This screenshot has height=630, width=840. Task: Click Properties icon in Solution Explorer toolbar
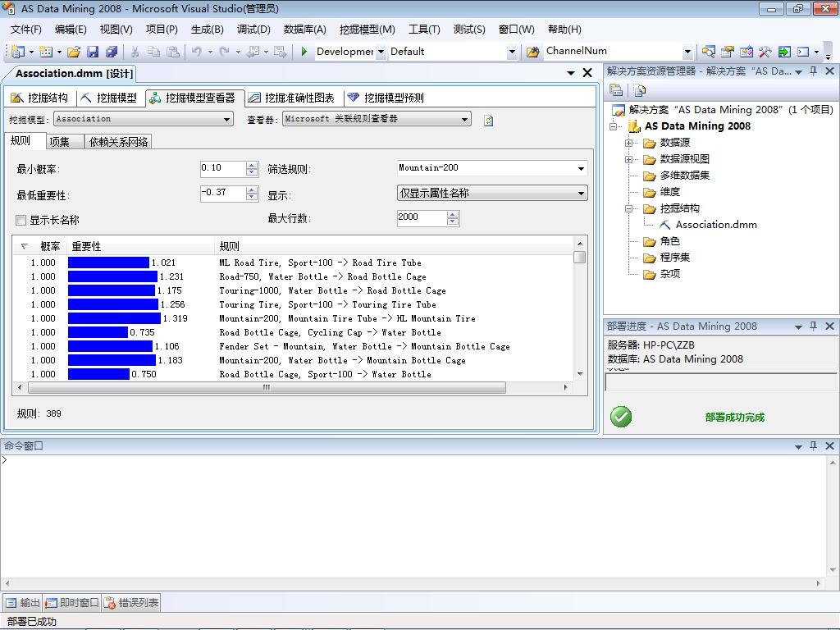point(616,90)
